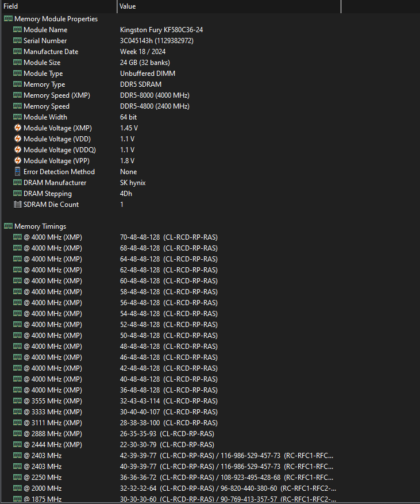Select timing value 56-48-48-128
This screenshot has width=420, height=504.
pos(140,303)
